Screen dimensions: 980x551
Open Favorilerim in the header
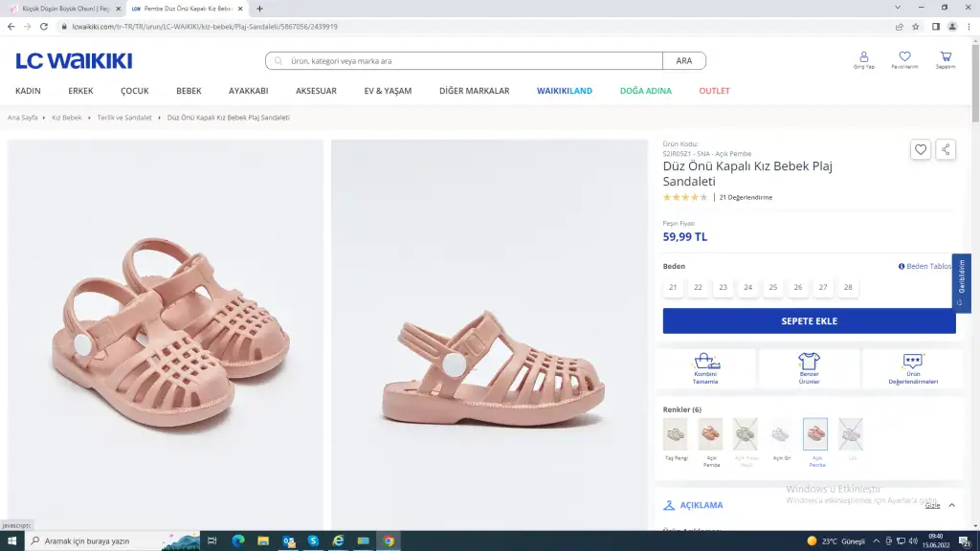[904, 60]
